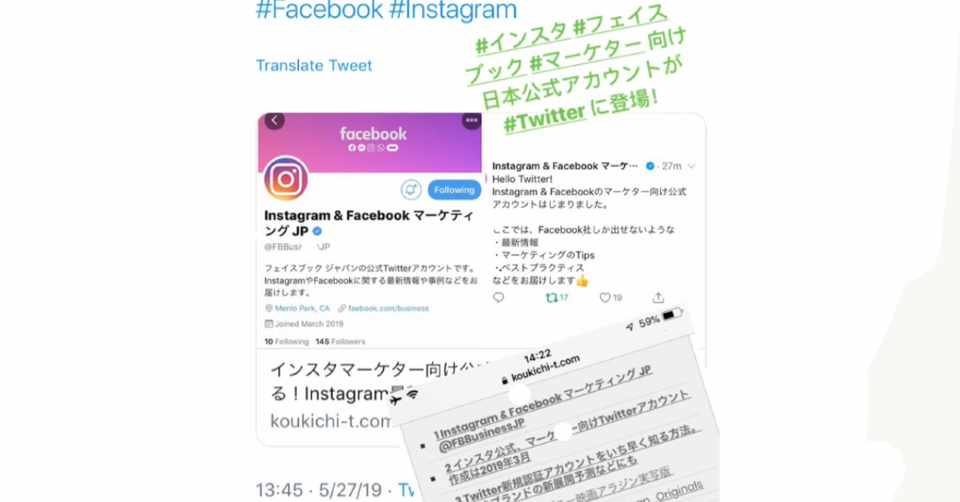This screenshot has width=960, height=502.
Task: Click the share upload icon on the tweet
Action: coord(658,298)
